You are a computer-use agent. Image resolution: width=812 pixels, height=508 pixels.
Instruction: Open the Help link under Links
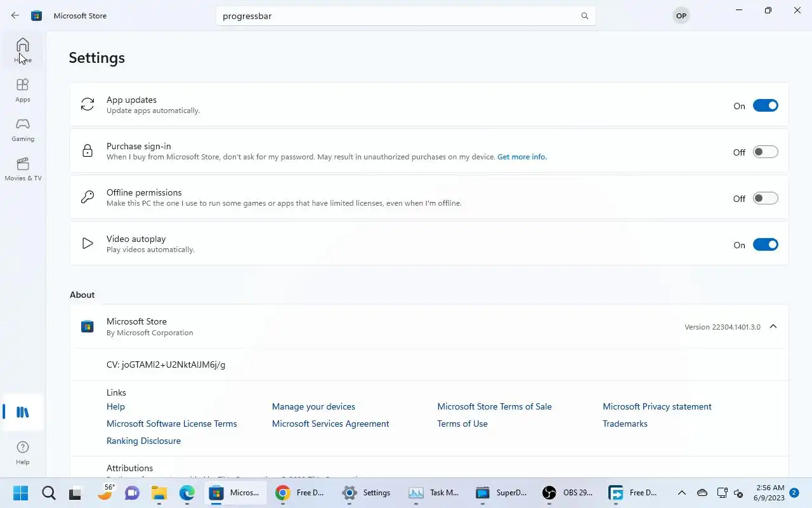(115, 406)
